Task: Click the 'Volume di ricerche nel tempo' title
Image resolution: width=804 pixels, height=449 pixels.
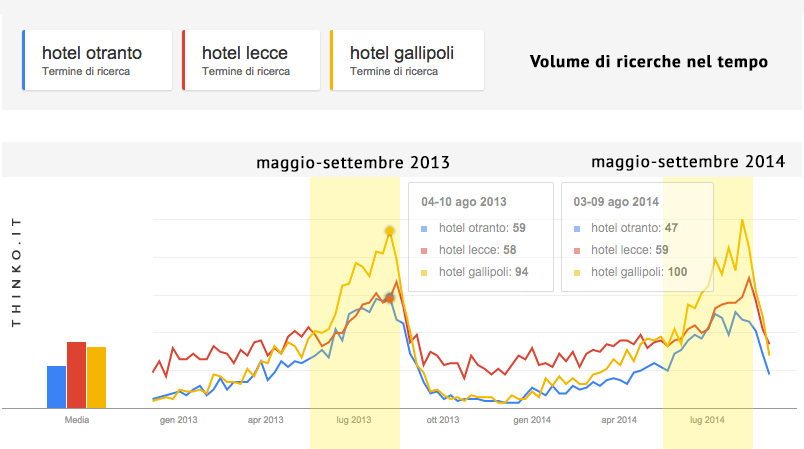Action: click(x=648, y=61)
